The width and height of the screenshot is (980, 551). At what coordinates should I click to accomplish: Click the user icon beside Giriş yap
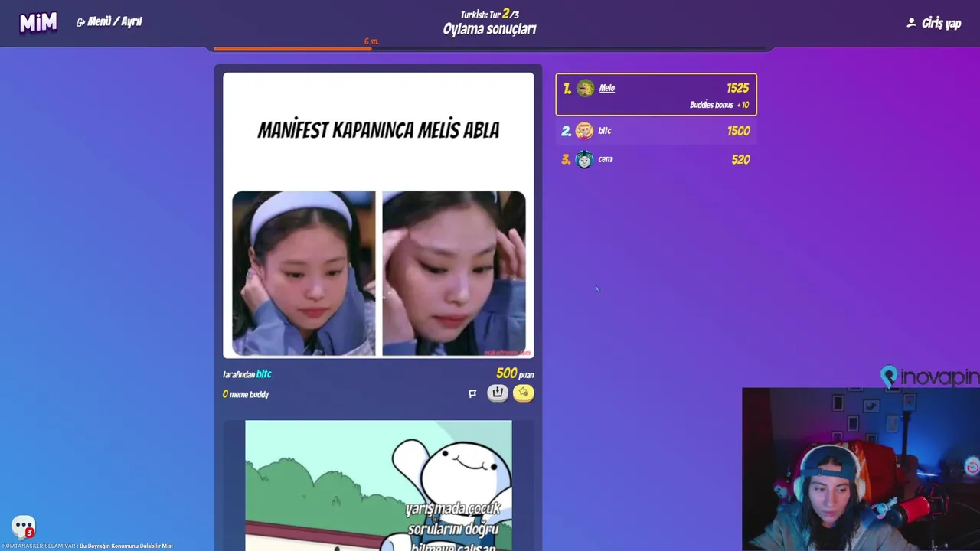click(911, 23)
